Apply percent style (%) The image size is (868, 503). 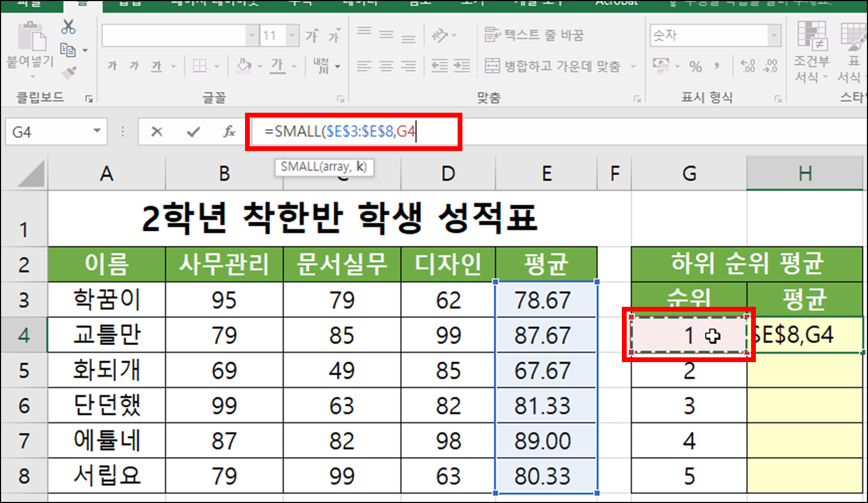696,66
